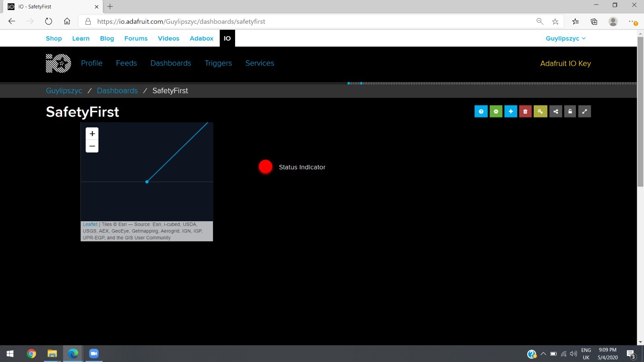Click the share dashboard icon
The image size is (644, 362).
click(555, 111)
